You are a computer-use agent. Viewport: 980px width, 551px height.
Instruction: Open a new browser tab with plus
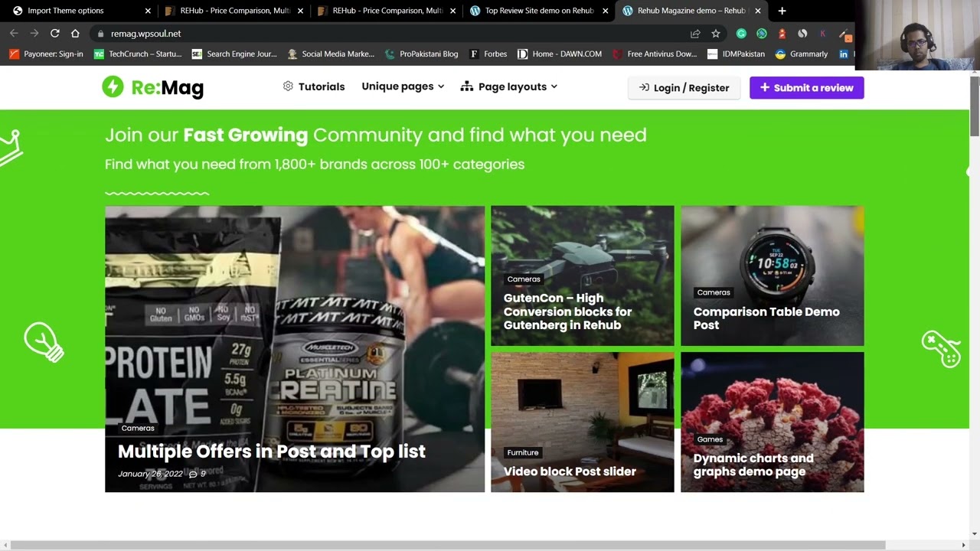(x=782, y=11)
